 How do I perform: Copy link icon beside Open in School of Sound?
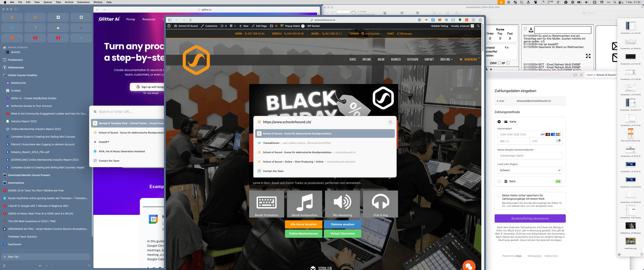click(x=581, y=75)
